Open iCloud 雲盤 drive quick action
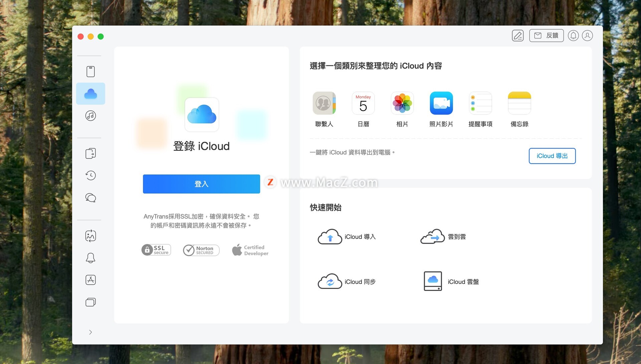This screenshot has width=641, height=364. pyautogui.click(x=451, y=281)
